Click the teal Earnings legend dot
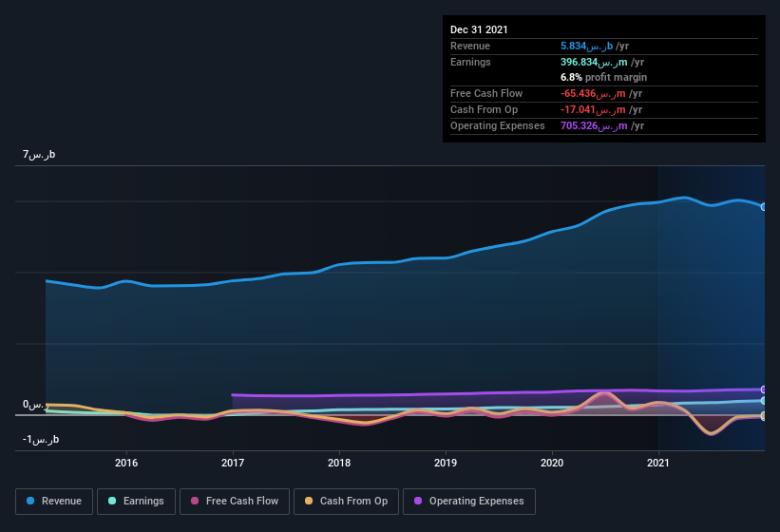The image size is (780, 532). [112, 501]
